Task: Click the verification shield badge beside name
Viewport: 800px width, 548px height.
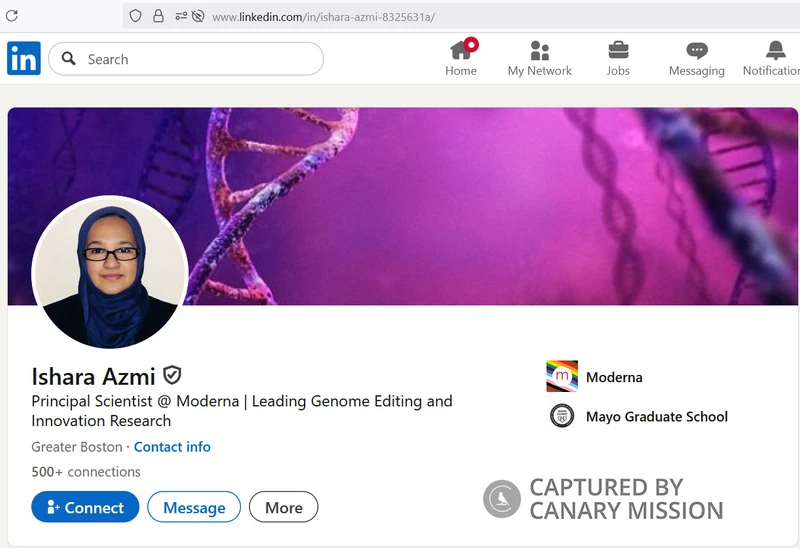Action: pos(172,376)
